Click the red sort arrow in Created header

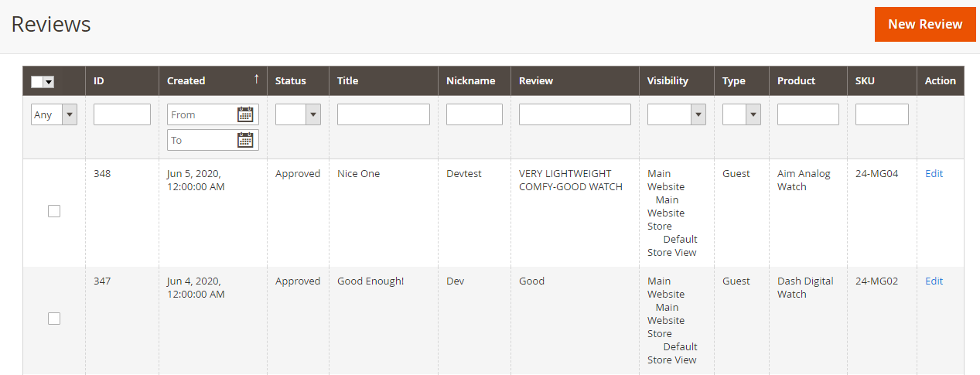click(256, 80)
